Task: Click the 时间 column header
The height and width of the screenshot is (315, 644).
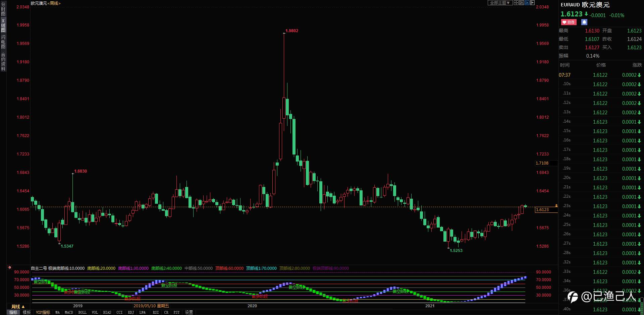Action: pyautogui.click(x=565, y=65)
